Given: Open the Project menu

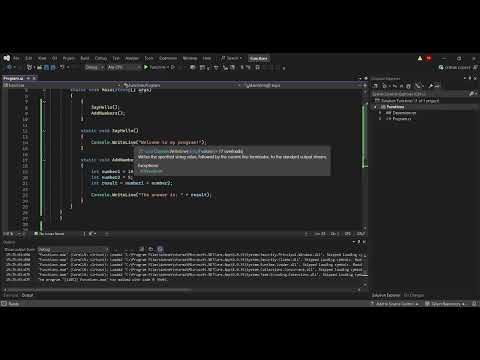Looking at the screenshot, I should 69,58.
